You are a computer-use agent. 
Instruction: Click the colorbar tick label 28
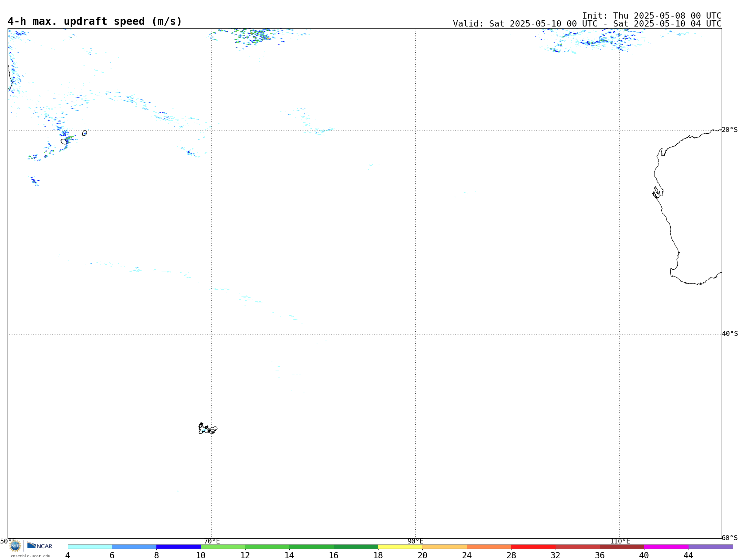click(511, 556)
